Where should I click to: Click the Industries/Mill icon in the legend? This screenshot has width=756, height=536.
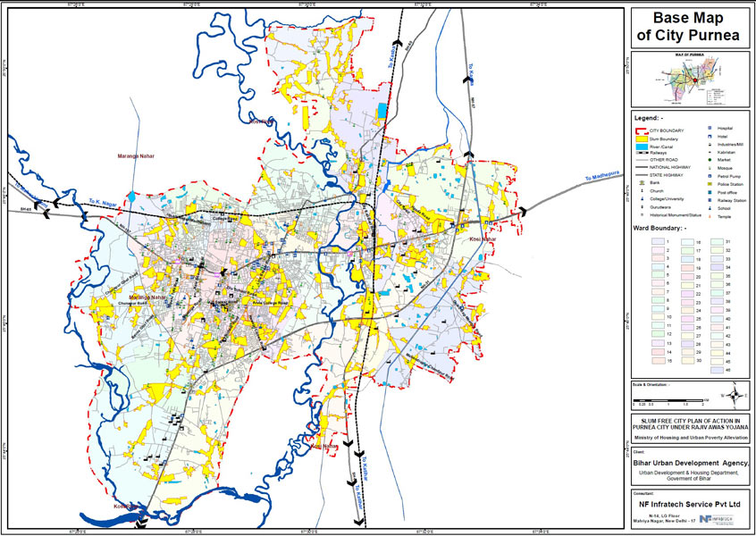point(710,144)
